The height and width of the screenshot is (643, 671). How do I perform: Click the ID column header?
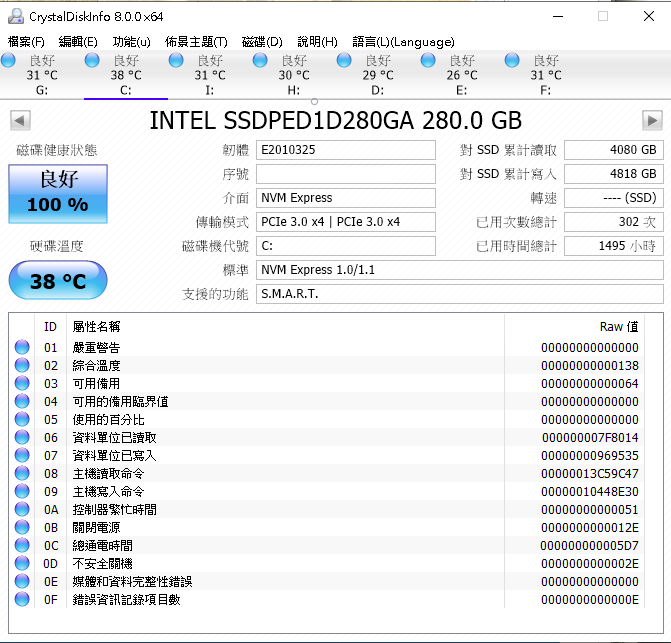(x=50, y=327)
